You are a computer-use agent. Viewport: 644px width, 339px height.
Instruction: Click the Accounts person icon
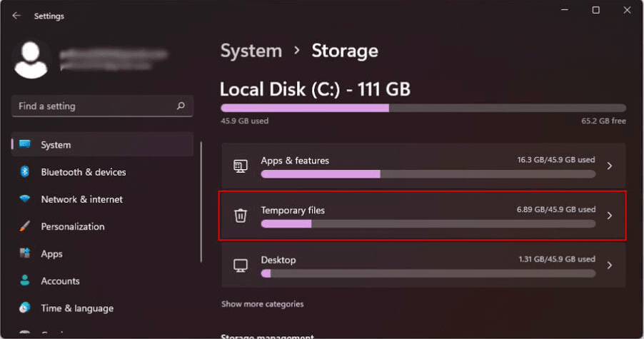coord(26,280)
